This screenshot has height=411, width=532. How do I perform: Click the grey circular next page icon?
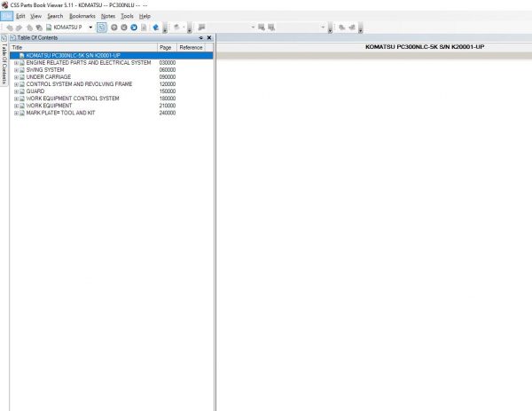pos(124,28)
